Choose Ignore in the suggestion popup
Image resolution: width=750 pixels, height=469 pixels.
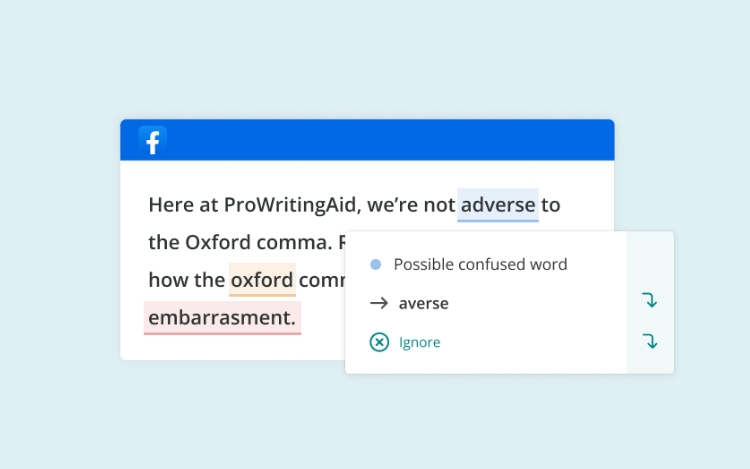(419, 342)
